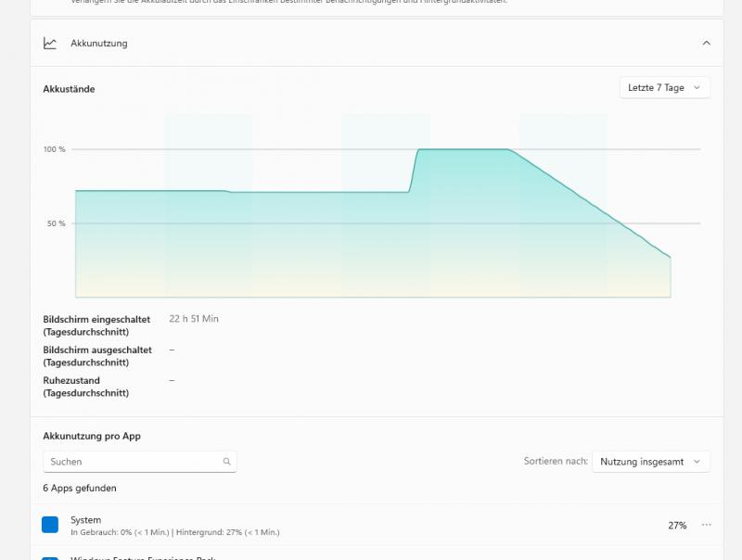Viewport: 742px width, 560px height.
Task: Click the lowest end point of the battery graph
Action: 670,258
